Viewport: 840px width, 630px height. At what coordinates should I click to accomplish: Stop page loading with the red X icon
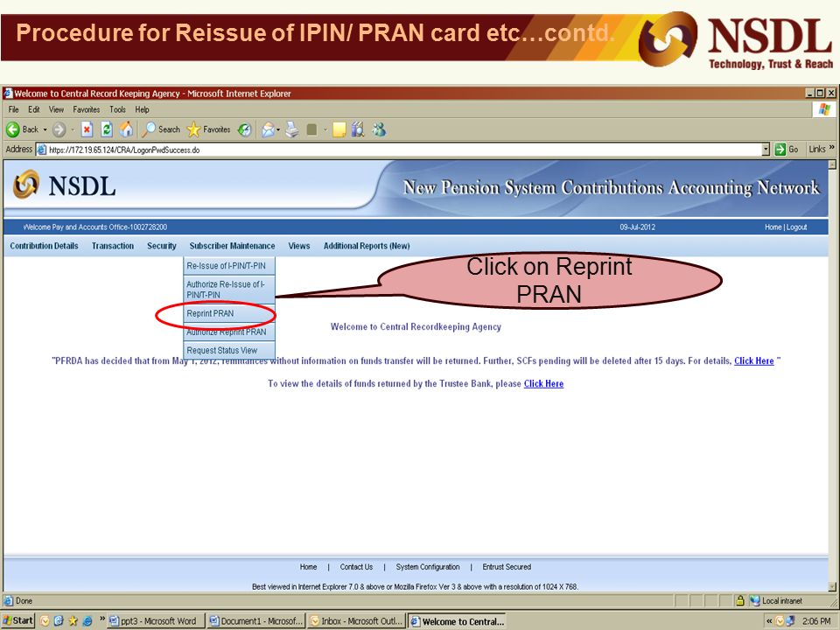[x=87, y=129]
